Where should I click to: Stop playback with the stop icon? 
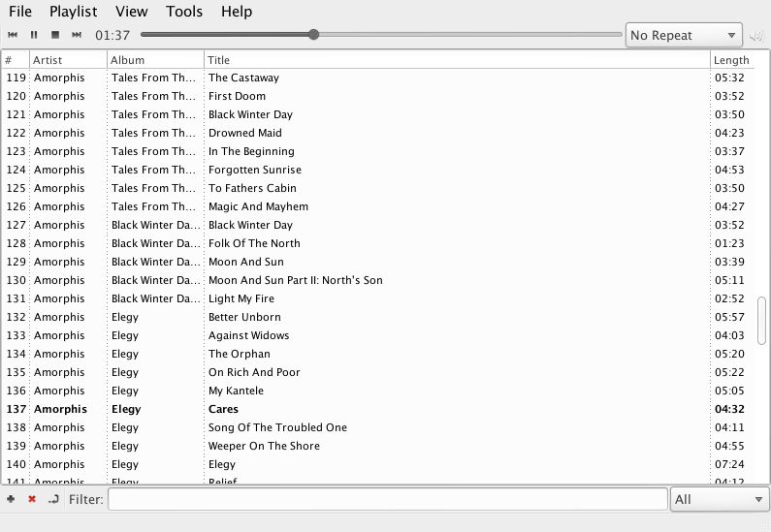pos(55,35)
